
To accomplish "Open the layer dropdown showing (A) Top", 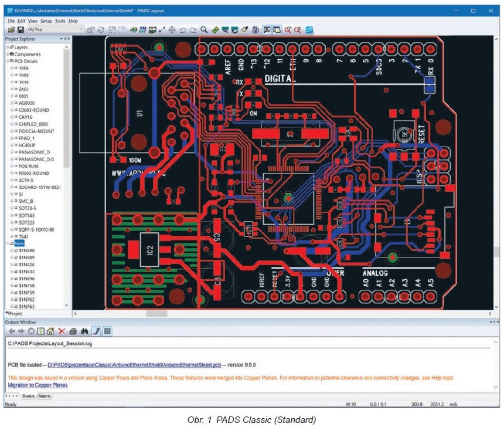I will tap(81, 29).
